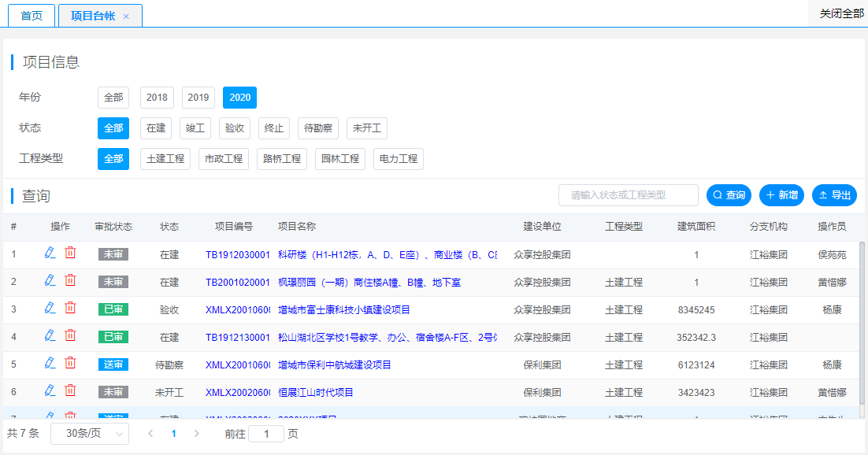Add a new project with 新增
868x455 pixels.
[781, 195]
